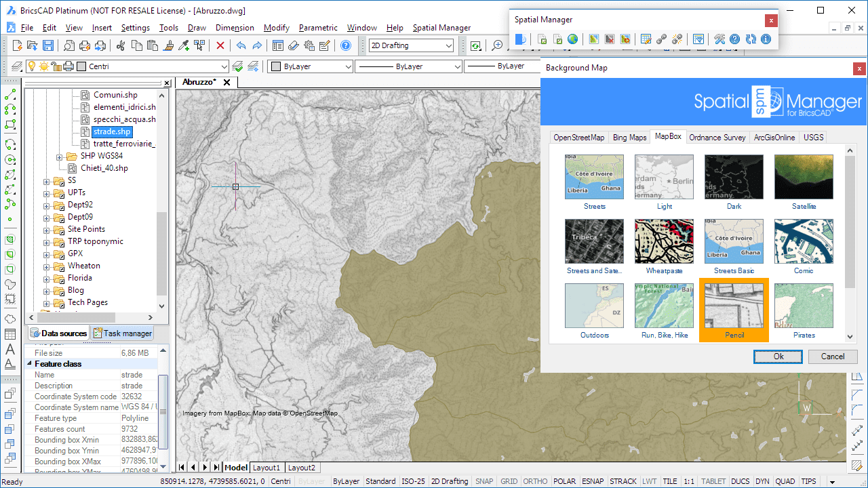Viewport: 868px width, 488px height.
Task: Switch to the OpenStreetMap tab
Action: tap(578, 137)
